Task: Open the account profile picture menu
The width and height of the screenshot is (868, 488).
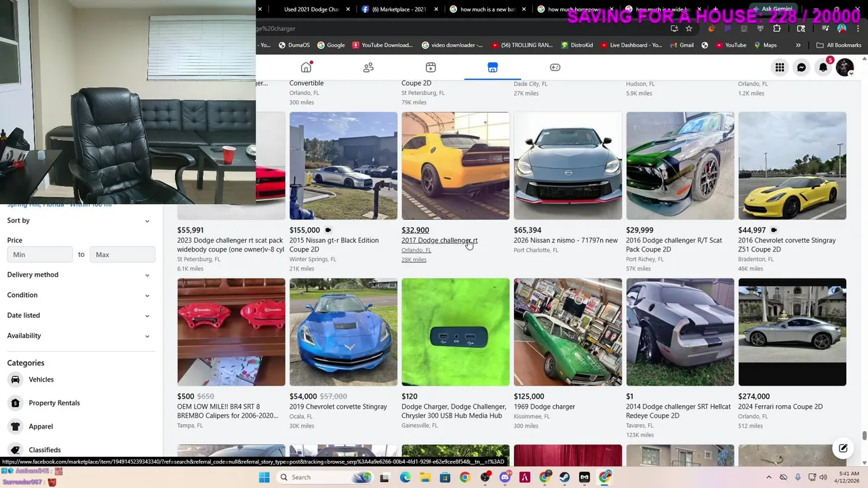Action: tap(845, 67)
